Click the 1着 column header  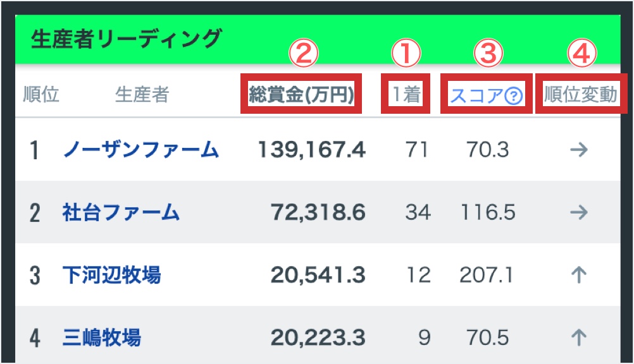(405, 95)
